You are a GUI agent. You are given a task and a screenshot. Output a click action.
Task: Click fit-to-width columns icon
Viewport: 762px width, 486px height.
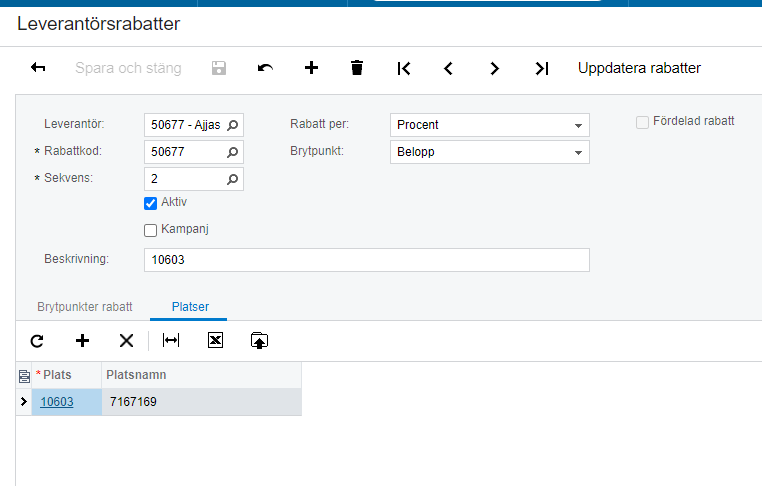pyautogui.click(x=171, y=341)
